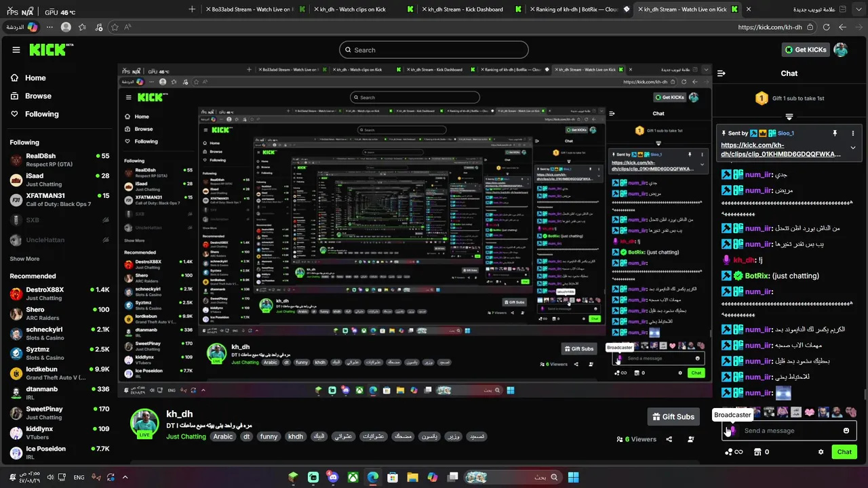Open lordkebun recommended channel
The width and height of the screenshot is (868, 488).
tap(59, 373)
